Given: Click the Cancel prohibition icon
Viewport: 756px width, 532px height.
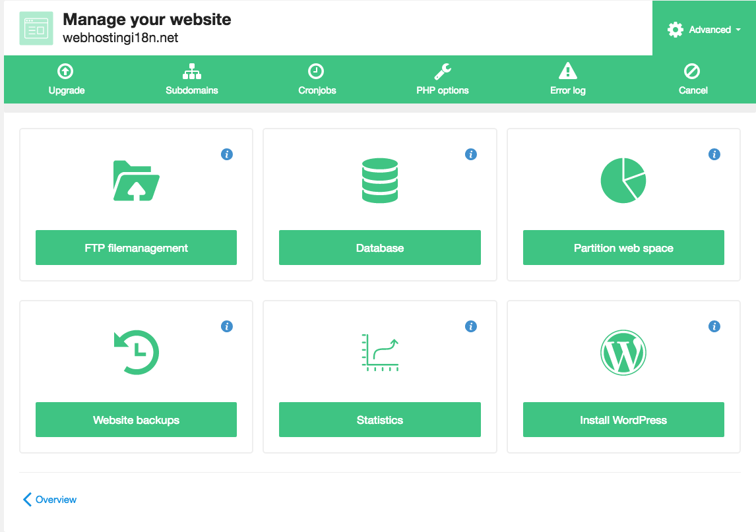Looking at the screenshot, I should pyautogui.click(x=692, y=71).
